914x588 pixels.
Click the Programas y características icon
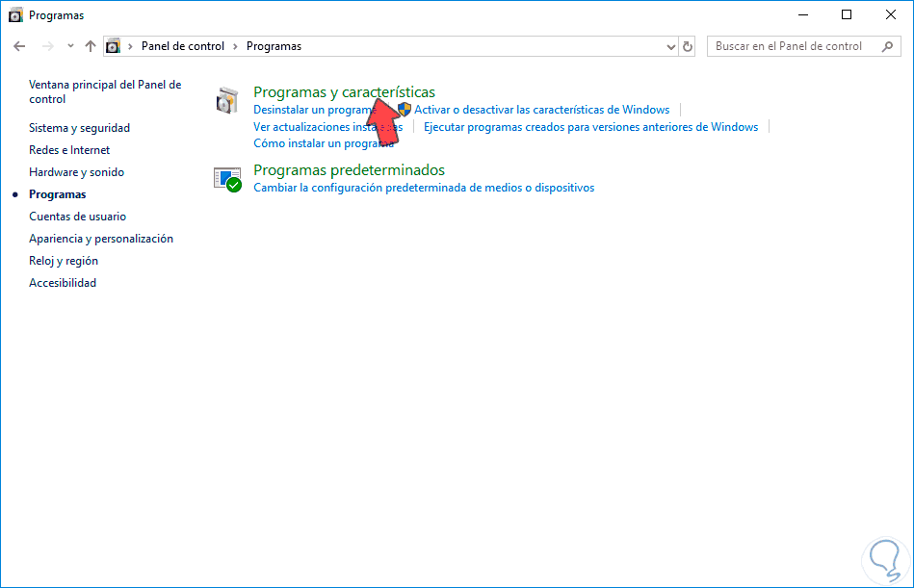coord(226,101)
